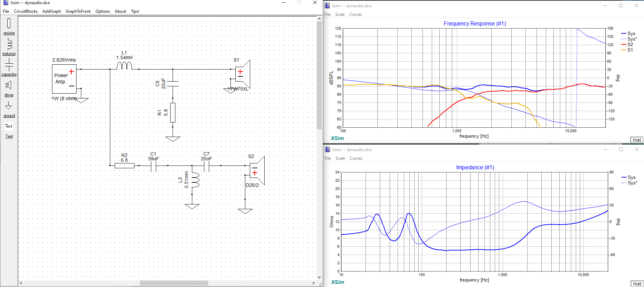Open Scale menu in Impedance window
This screenshot has height=287, width=644.
point(340,158)
